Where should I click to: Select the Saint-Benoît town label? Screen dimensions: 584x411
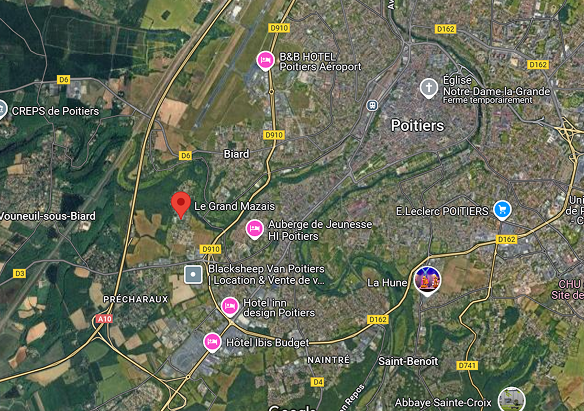tap(408, 361)
